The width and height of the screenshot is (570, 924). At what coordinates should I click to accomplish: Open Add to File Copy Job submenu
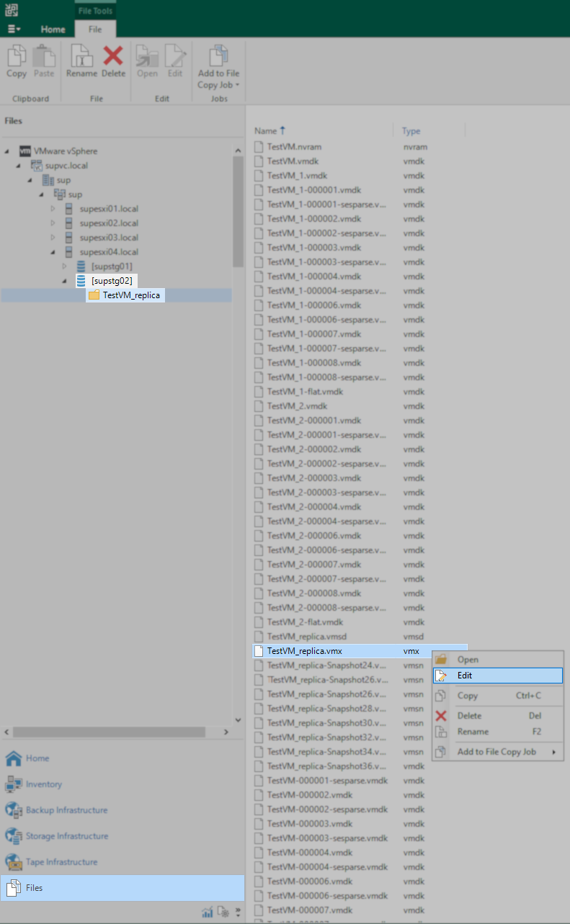click(x=498, y=752)
